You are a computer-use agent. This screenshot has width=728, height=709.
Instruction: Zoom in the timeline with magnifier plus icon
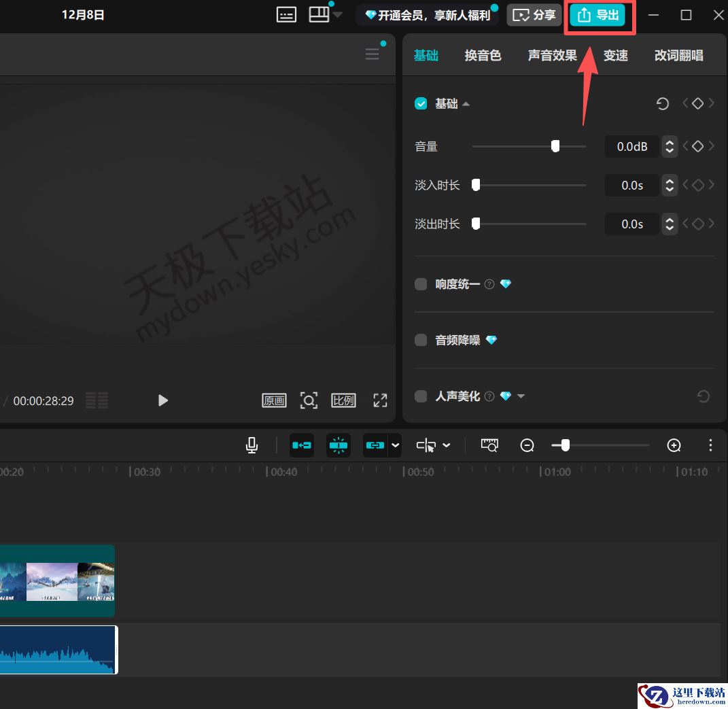(674, 445)
